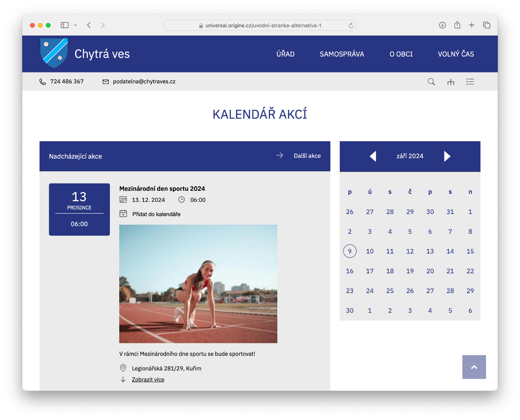Click Přidat do kalendáře
Viewport: 520px width, 420px height.
[156, 214]
